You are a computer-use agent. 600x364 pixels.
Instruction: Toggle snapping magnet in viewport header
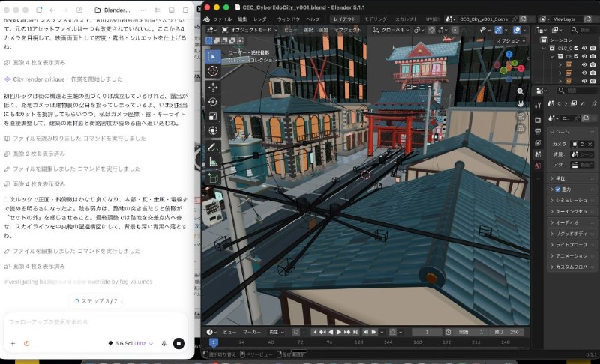(432, 30)
